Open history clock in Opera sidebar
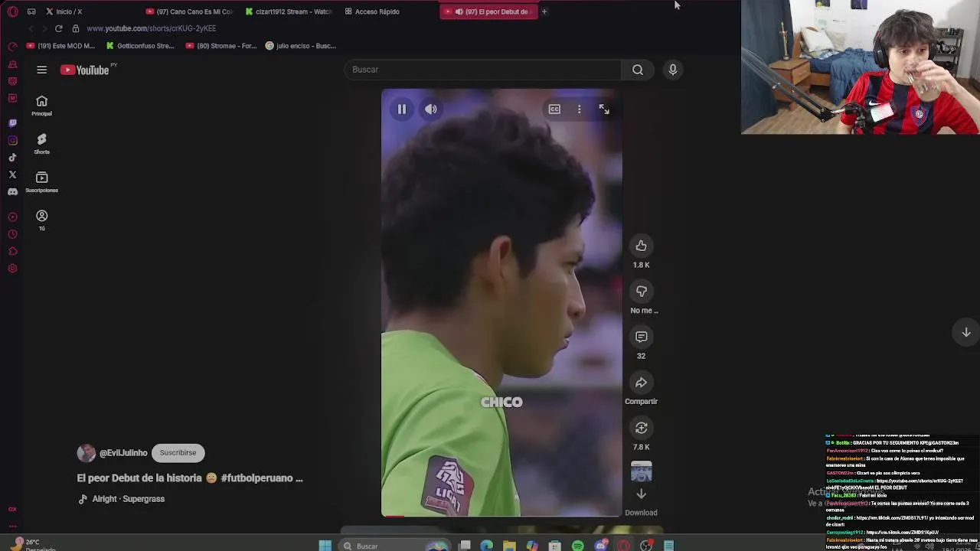 coord(12,234)
